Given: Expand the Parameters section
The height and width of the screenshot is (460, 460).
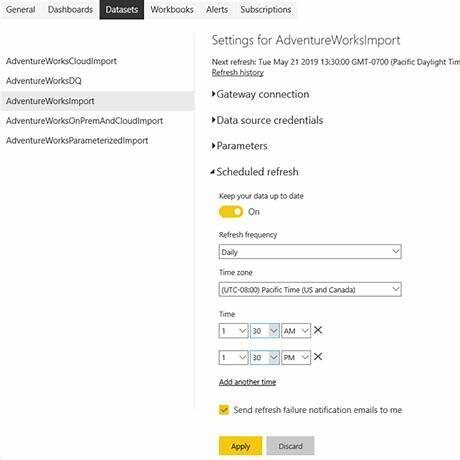Looking at the screenshot, I should coord(240,146).
